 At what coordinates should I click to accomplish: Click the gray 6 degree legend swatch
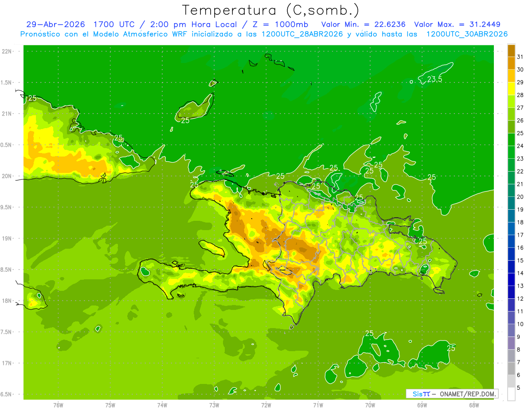[511, 368]
